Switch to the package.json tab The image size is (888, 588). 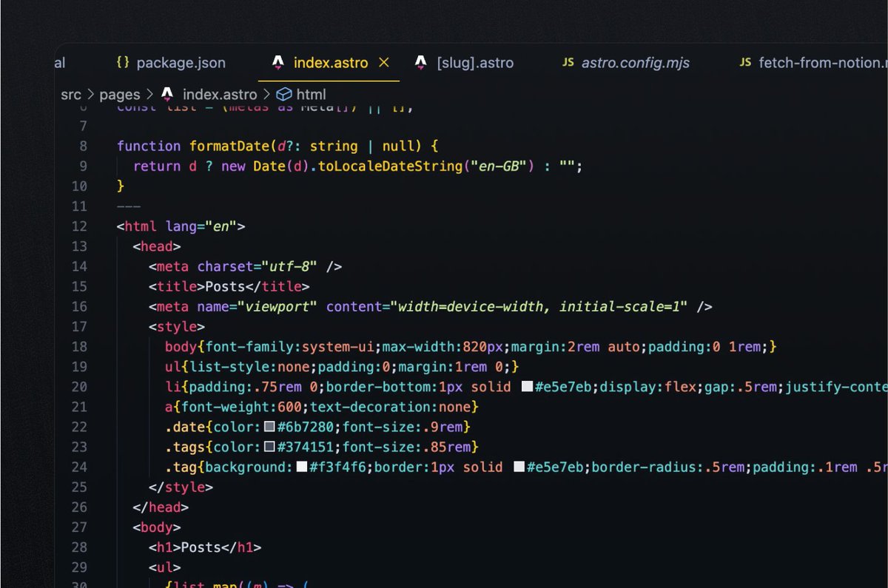click(180, 63)
